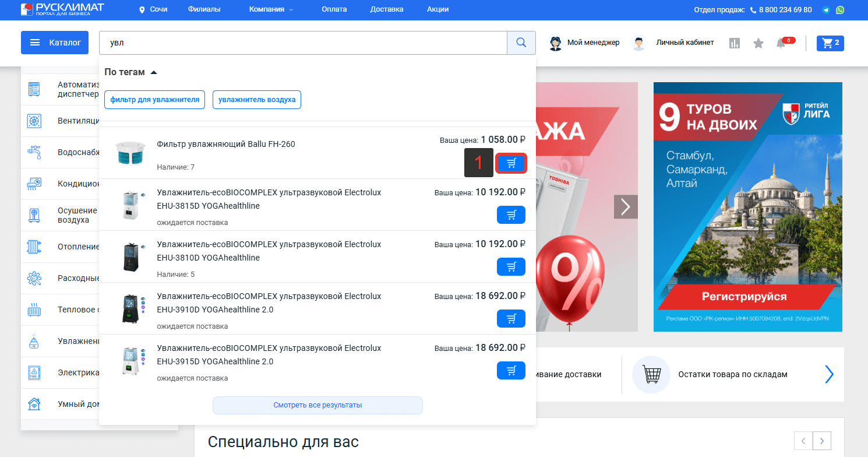Click the magnifier search button
Viewport: 868px width, 457px height.
pyautogui.click(x=521, y=43)
